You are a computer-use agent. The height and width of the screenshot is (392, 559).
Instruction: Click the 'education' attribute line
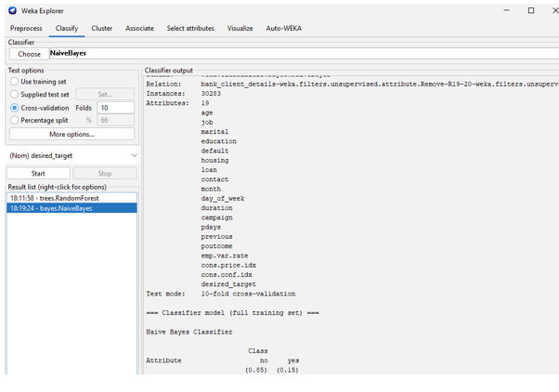click(218, 141)
